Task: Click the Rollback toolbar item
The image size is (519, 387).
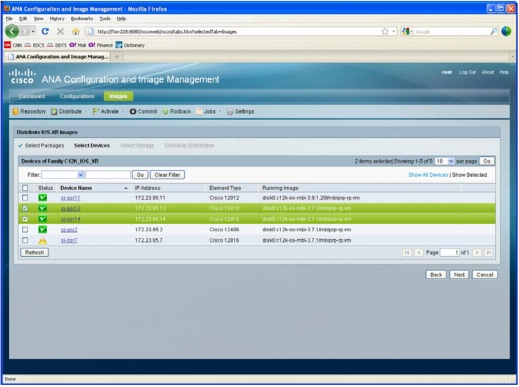Action: (177, 111)
